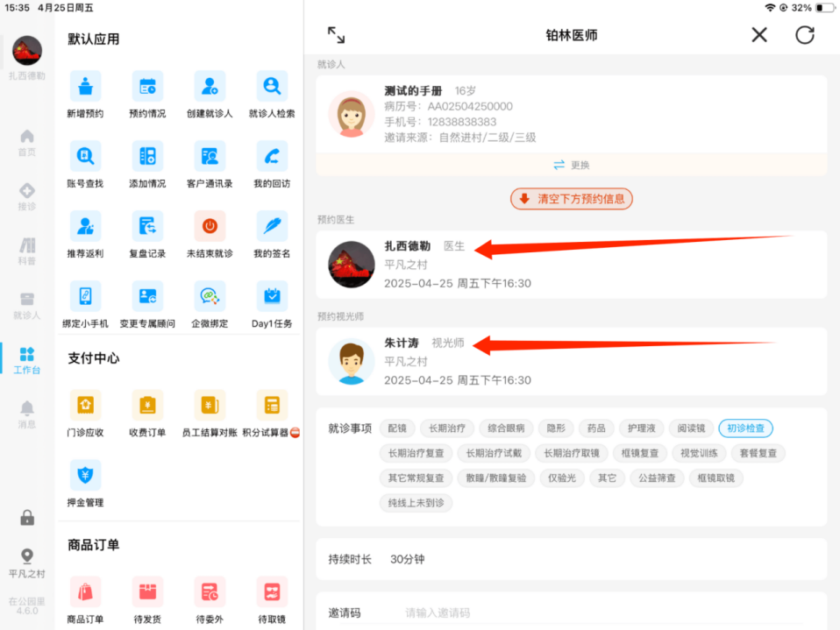The width and height of the screenshot is (840, 630).
Task: Select the 朱计涛 optometrist appointment card
Action: pyautogui.click(x=572, y=361)
